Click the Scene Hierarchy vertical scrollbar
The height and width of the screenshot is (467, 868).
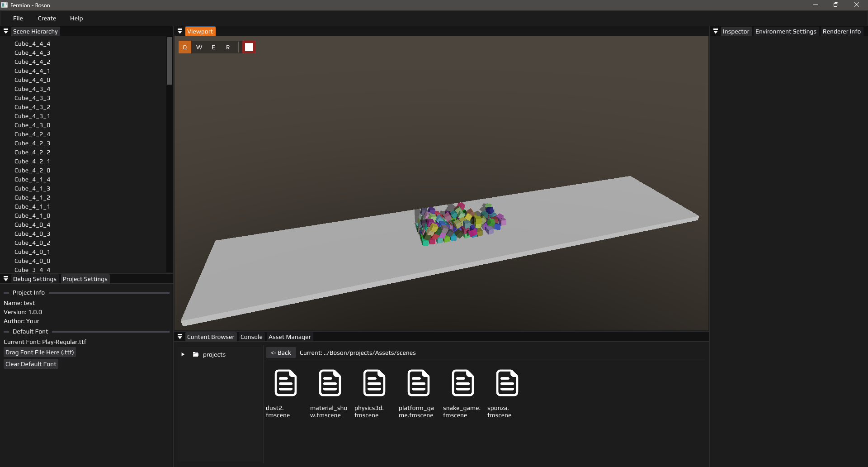170,61
